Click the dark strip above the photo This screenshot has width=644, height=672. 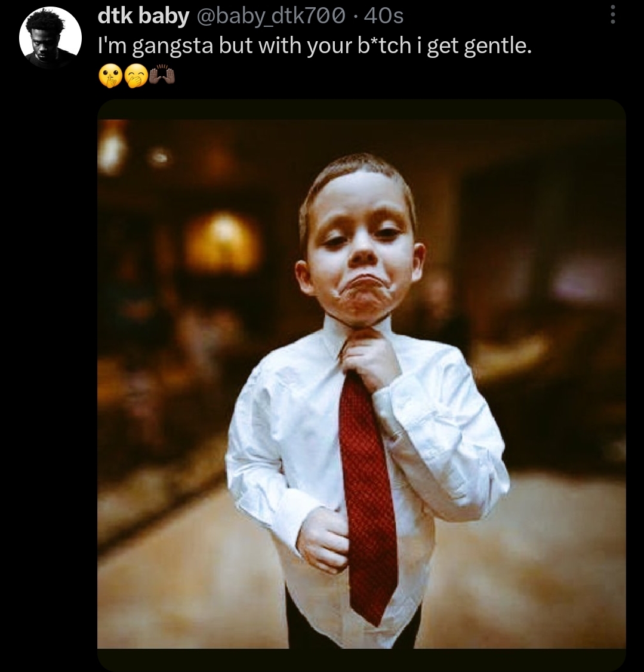coord(361,109)
